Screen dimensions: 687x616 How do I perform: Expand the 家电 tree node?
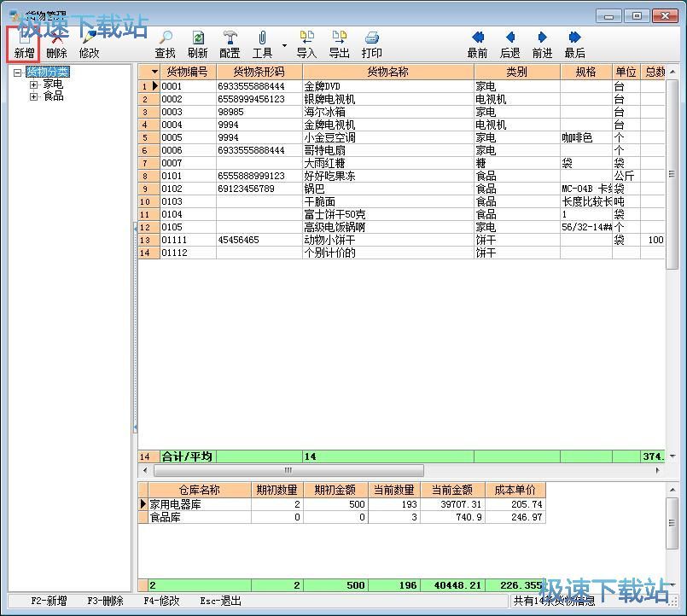(34, 84)
